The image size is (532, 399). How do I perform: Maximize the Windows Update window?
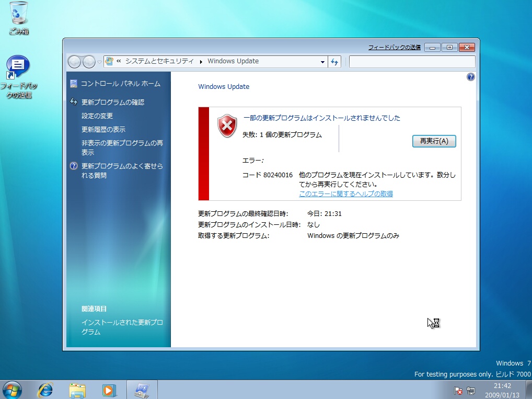(449, 48)
